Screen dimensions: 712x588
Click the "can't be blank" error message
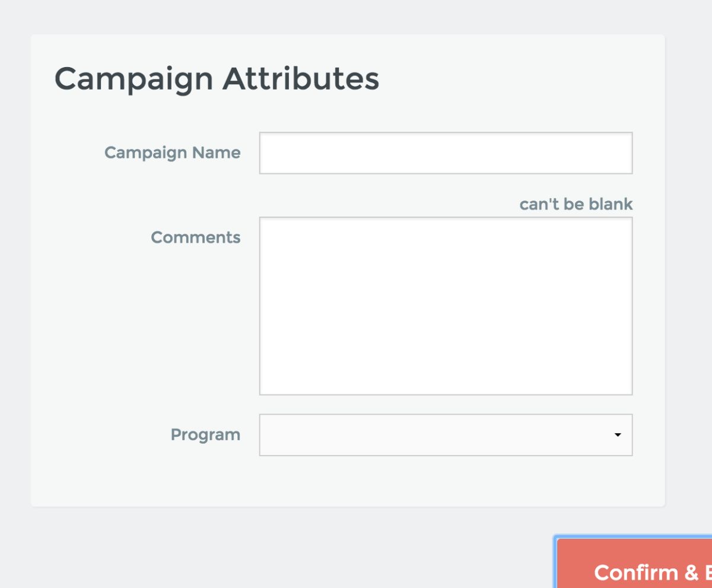tap(576, 204)
